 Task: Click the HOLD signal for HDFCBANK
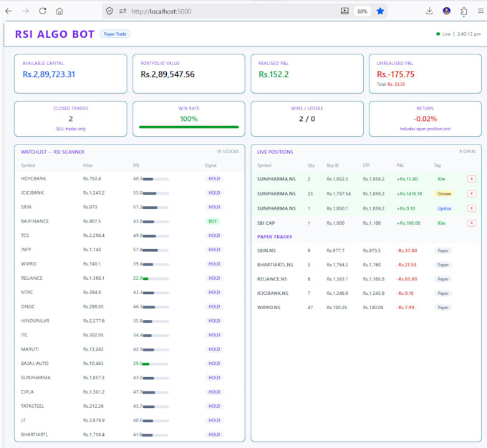click(214, 178)
